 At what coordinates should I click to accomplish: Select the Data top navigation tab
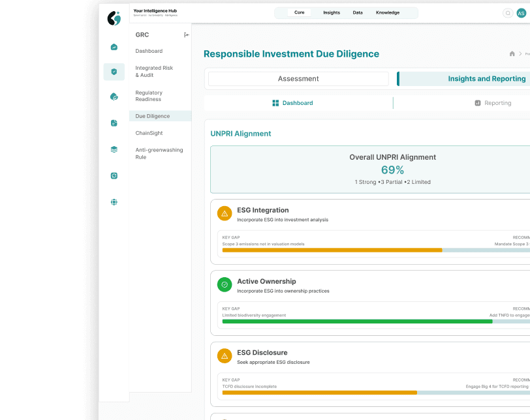(x=358, y=13)
